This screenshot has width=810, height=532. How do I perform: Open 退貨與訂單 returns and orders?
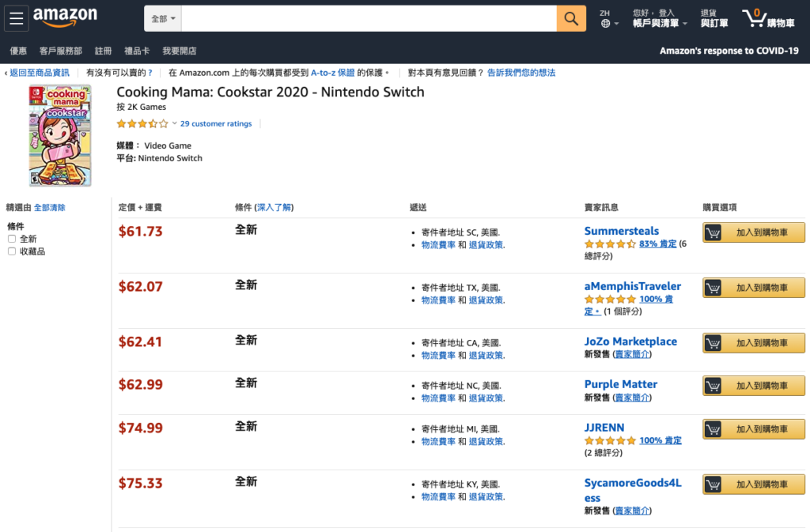point(714,18)
